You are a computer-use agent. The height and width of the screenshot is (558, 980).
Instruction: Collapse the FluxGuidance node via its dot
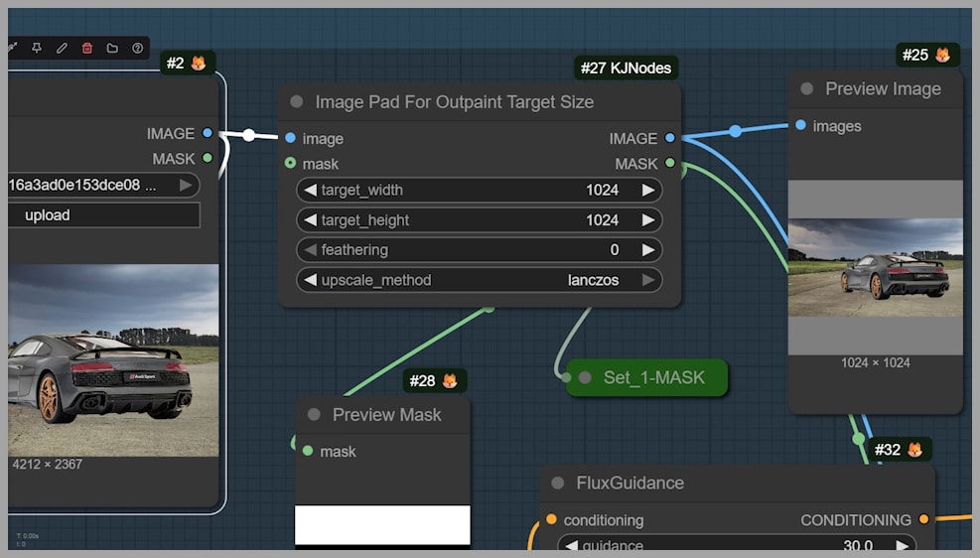pyautogui.click(x=558, y=484)
